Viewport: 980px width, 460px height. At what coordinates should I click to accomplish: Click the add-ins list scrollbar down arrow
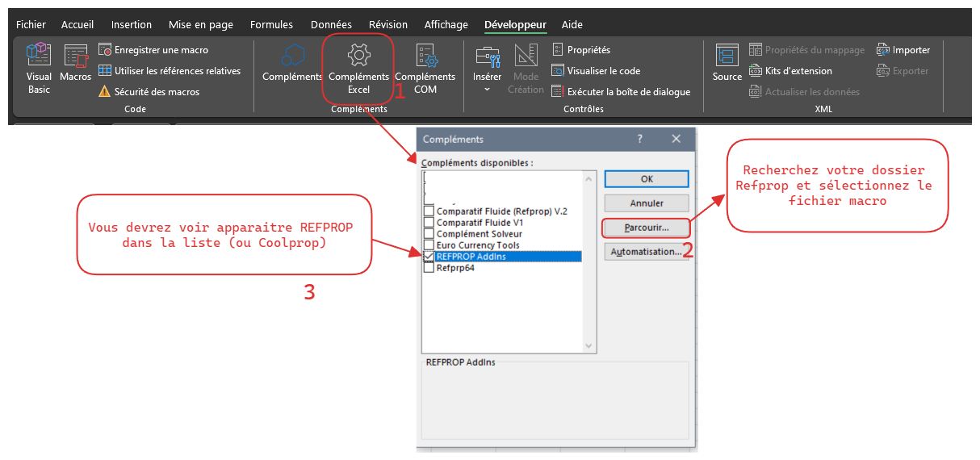[588, 345]
